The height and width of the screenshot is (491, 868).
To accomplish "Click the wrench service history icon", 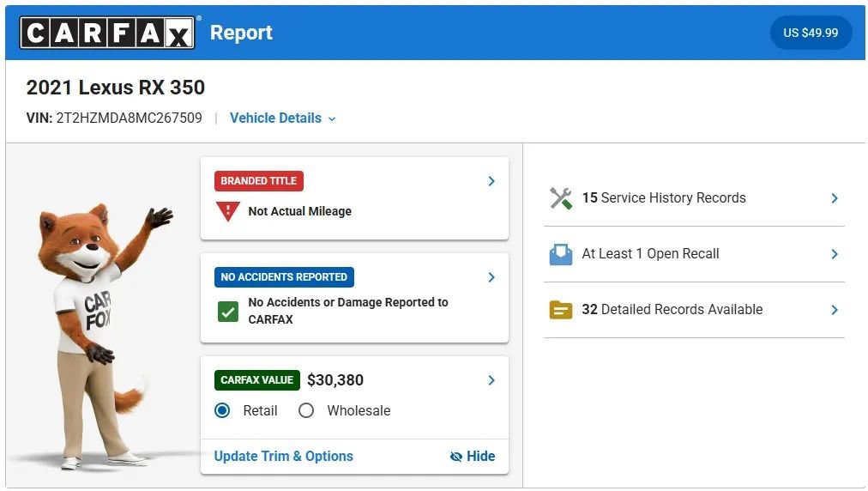I will [x=561, y=197].
